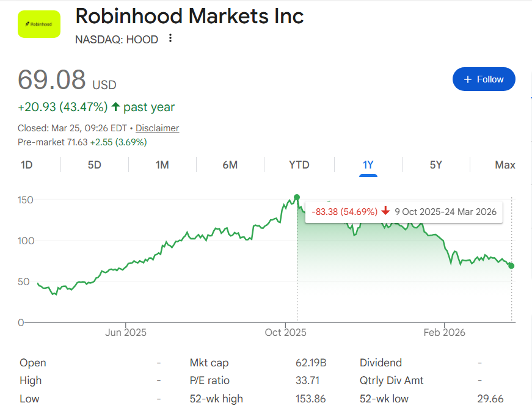Click the plus icon inside the Follow button

[x=467, y=79]
